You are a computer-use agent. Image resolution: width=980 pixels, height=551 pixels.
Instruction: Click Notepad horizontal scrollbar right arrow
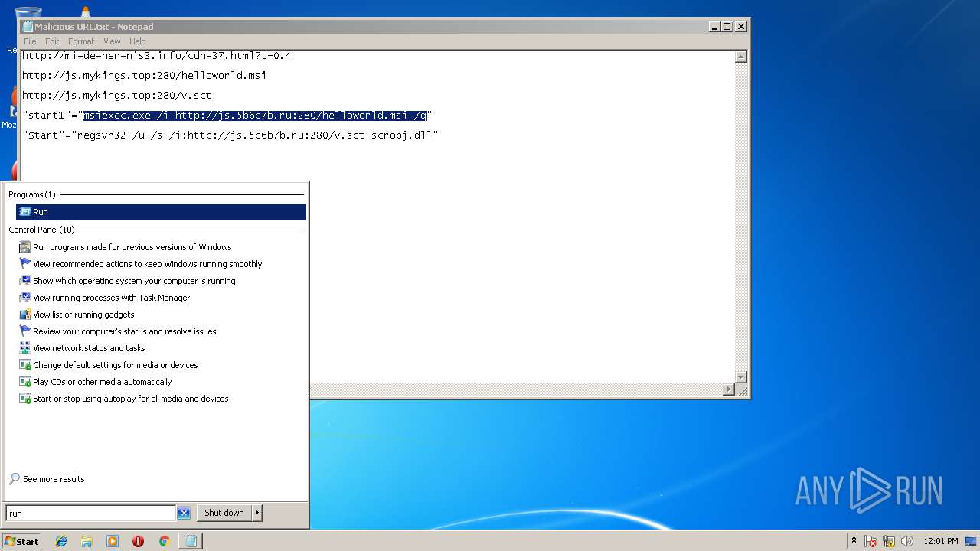click(728, 390)
